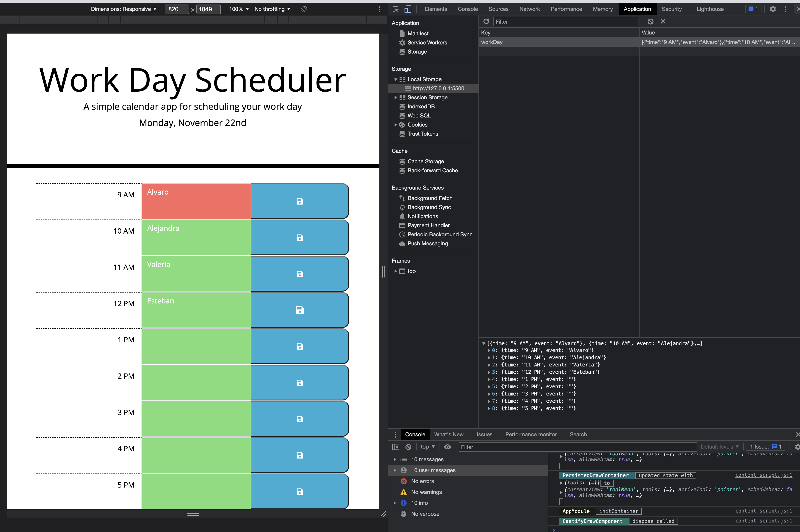Clear all local storage entries icon
Viewport: 800px width, 532px height.
[x=650, y=21]
